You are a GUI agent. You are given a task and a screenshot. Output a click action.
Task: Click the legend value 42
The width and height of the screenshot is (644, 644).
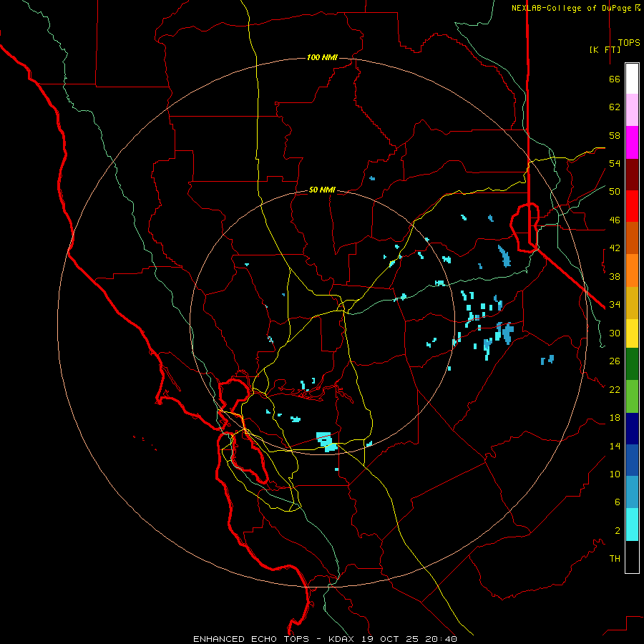615,248
